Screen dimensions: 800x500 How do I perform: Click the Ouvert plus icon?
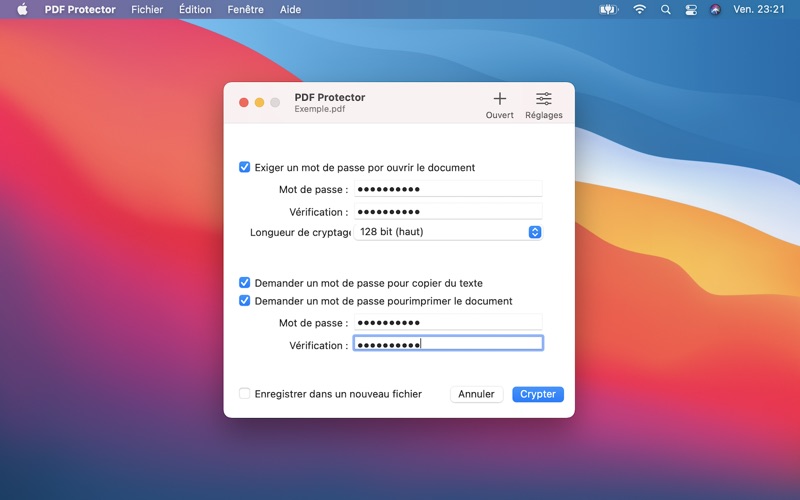pyautogui.click(x=499, y=98)
